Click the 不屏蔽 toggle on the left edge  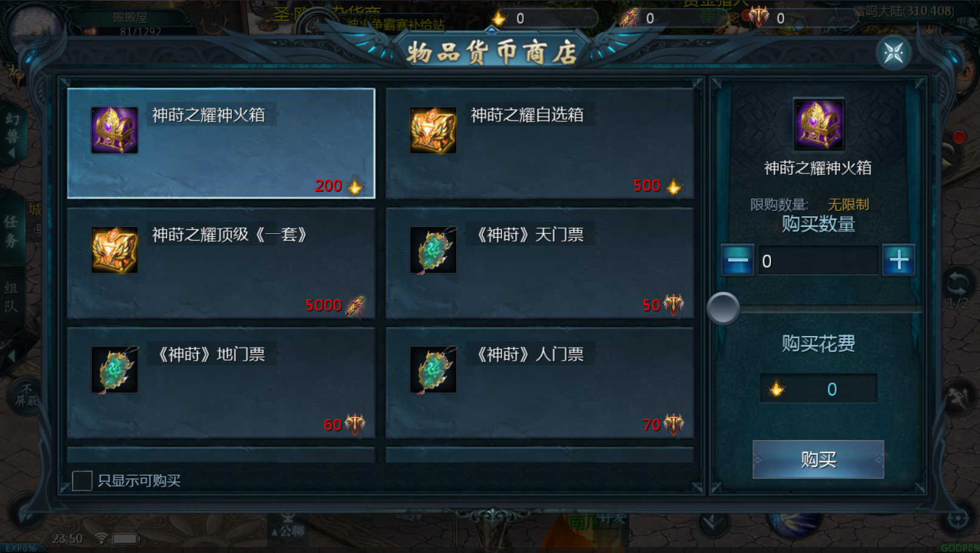[x=26, y=394]
